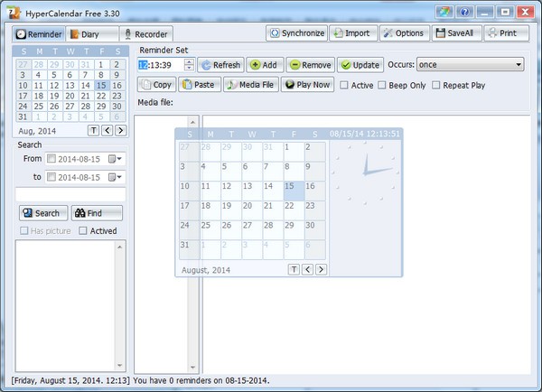The height and width of the screenshot is (392, 542).
Task: Click the colorful skin icon in title bar
Action: pos(444,13)
